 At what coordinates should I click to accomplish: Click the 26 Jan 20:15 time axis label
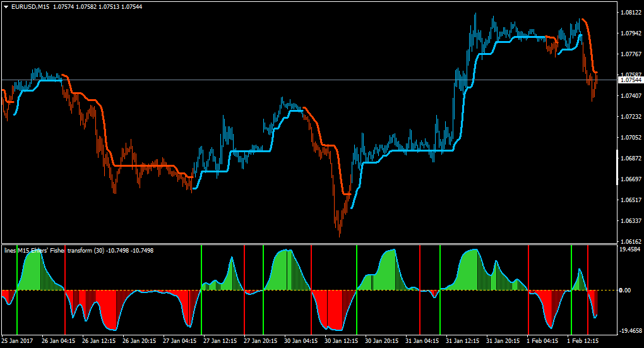(x=140, y=341)
